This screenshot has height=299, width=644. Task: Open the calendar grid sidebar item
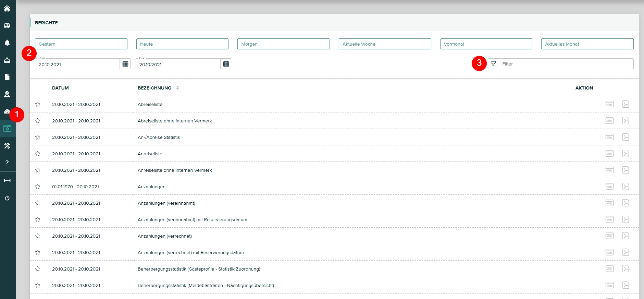[7, 26]
